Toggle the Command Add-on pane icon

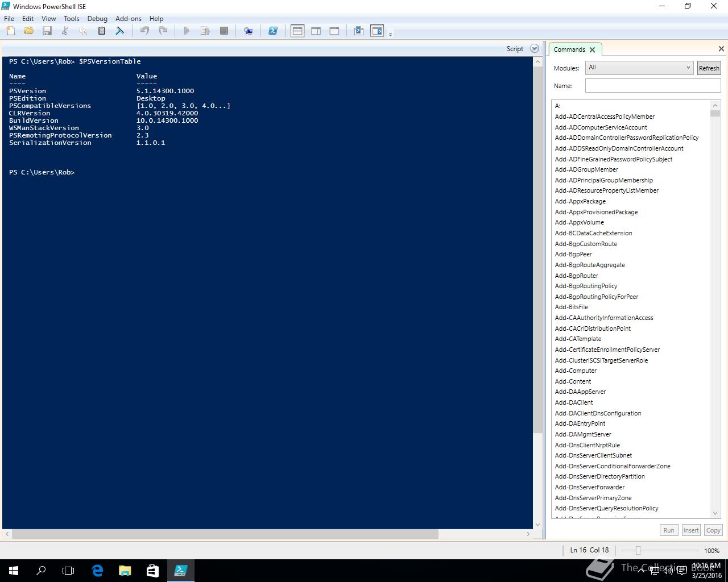pyautogui.click(x=377, y=31)
